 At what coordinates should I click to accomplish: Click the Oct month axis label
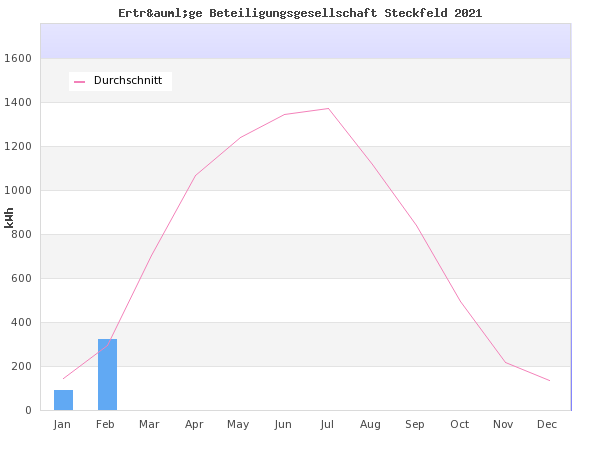click(459, 425)
